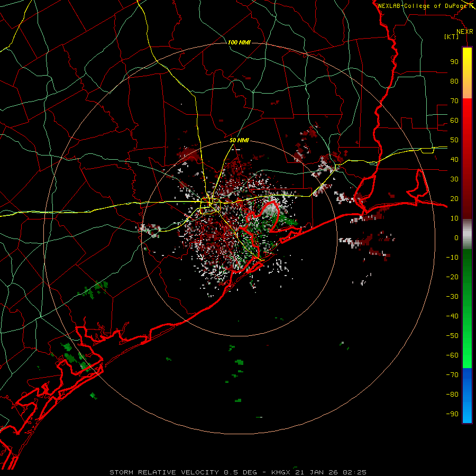
Task: Click the -30 value on velocity scale
Action: (452, 297)
